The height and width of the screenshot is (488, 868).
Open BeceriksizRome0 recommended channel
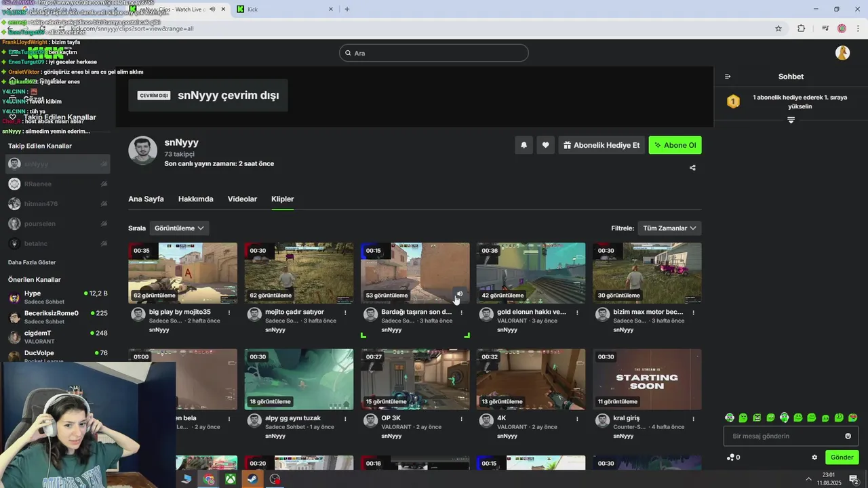(58, 317)
